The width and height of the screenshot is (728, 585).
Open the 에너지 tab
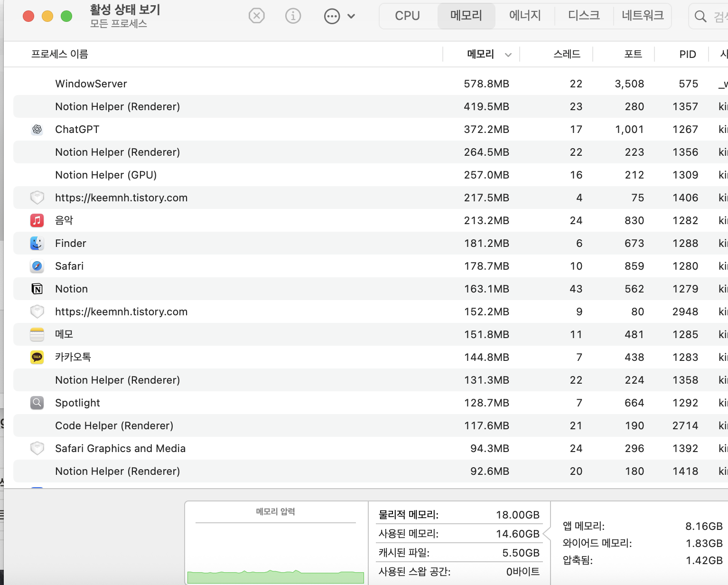[525, 16]
